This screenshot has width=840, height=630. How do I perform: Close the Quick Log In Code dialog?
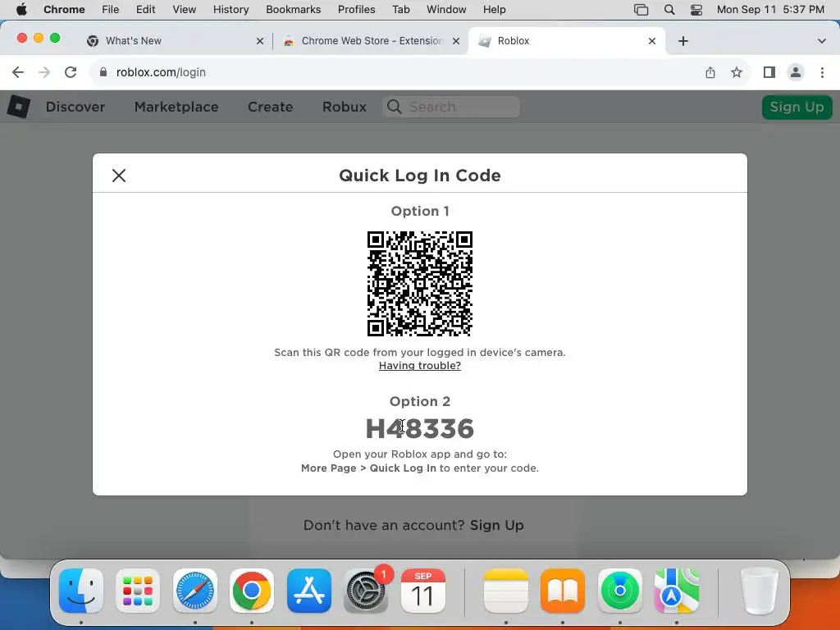click(x=119, y=176)
